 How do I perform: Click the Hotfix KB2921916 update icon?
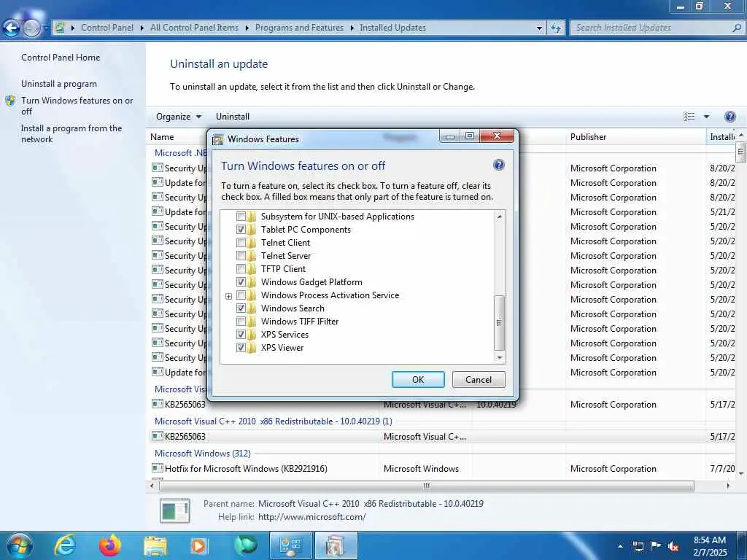coord(158,468)
